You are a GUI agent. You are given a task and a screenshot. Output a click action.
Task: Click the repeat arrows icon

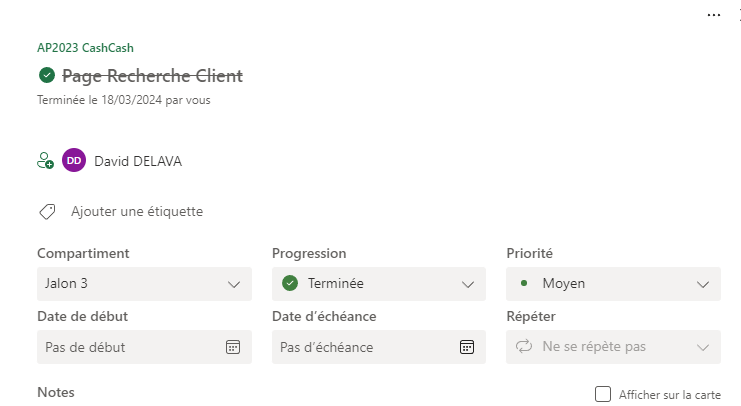tap(524, 347)
